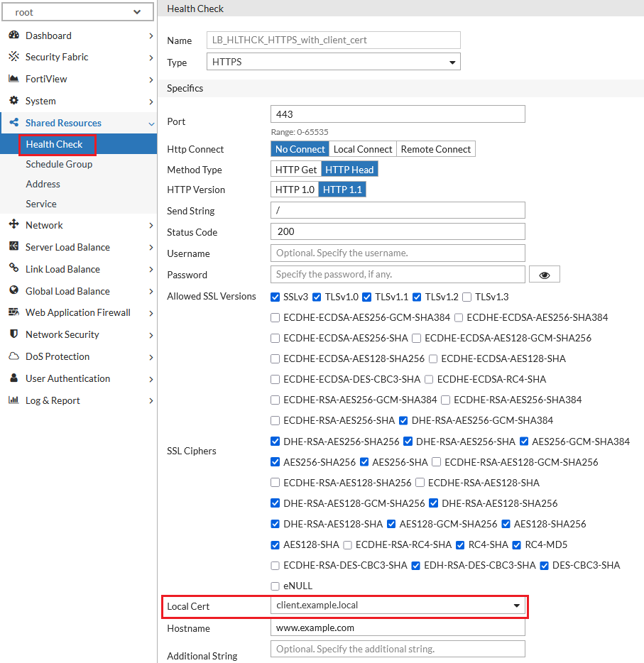
Task: Uncheck the RC4-MD5 cipher
Action: click(517, 545)
